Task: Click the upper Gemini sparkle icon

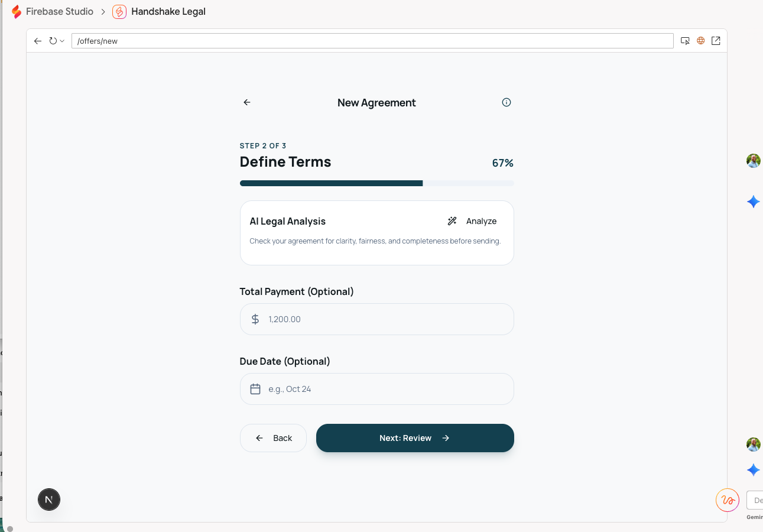Action: tap(753, 202)
